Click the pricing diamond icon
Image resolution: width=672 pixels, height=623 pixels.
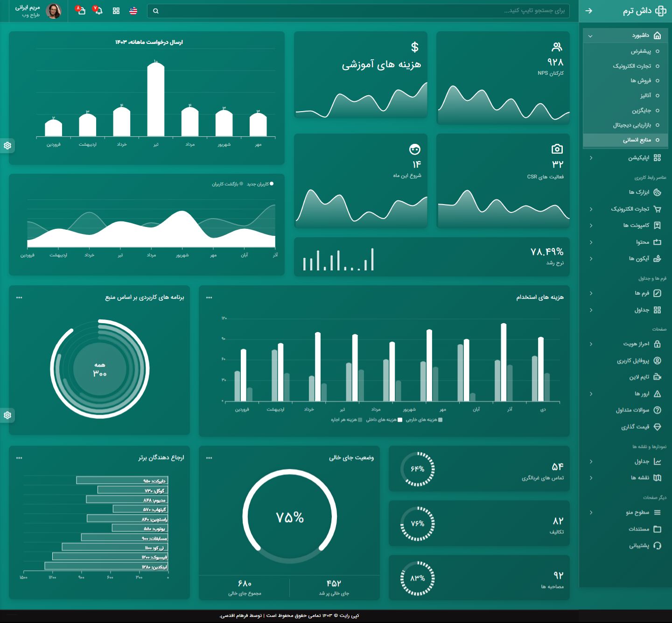[657, 427]
